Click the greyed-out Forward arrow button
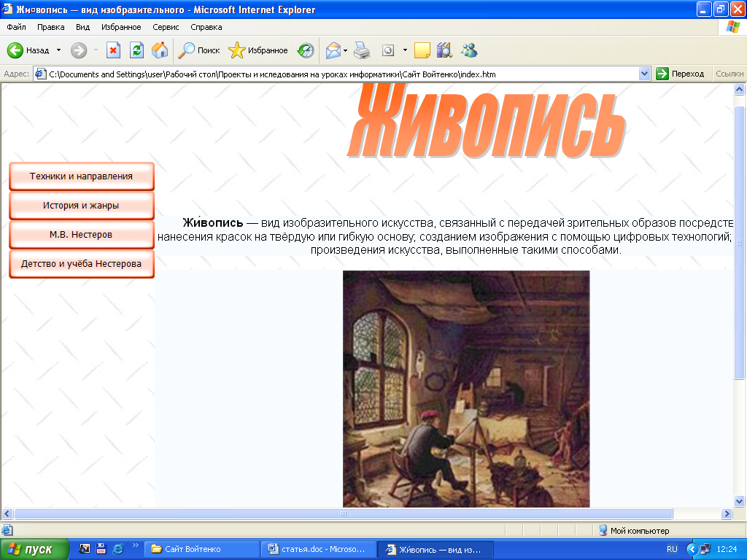 [x=79, y=50]
